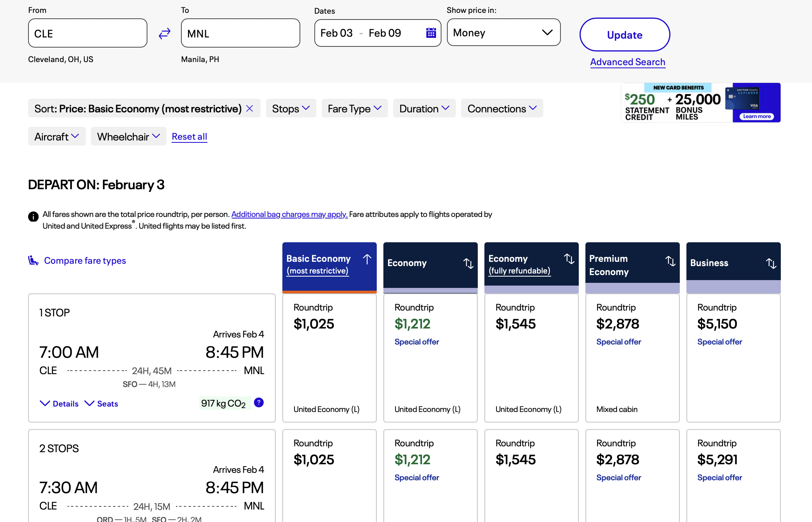812x522 pixels.
Task: Open the Connections filter dropdown
Action: [x=502, y=108]
